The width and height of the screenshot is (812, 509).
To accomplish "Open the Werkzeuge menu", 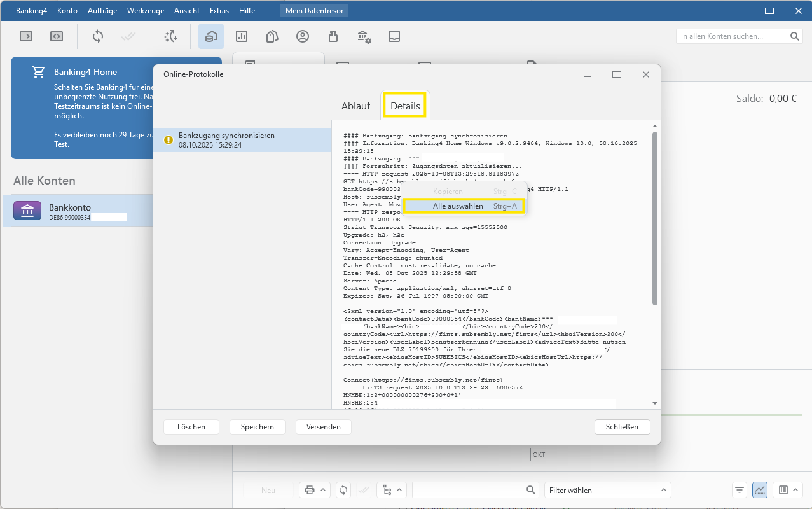I will point(146,11).
